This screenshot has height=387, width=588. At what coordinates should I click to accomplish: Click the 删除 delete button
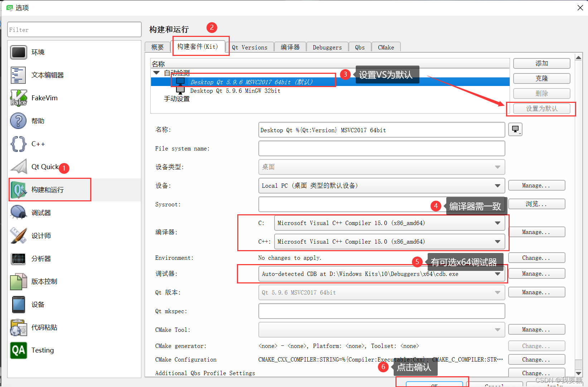[542, 94]
